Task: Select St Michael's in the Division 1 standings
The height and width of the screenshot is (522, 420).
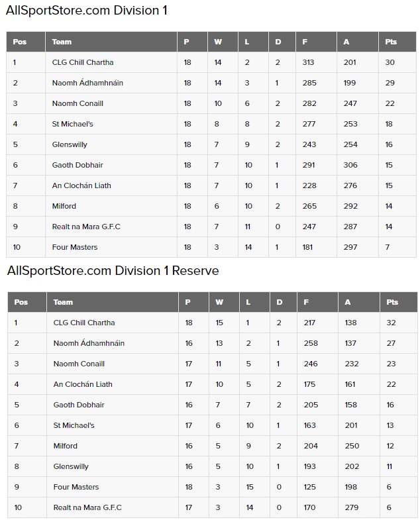Action: point(73,124)
